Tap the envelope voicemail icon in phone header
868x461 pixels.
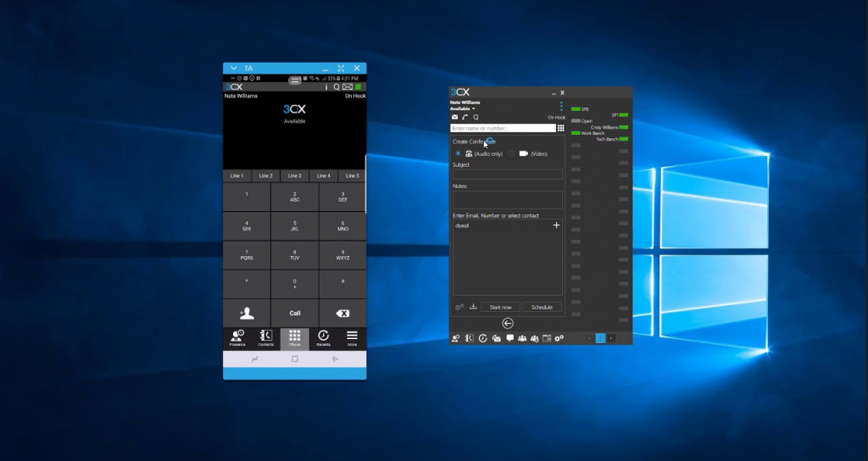coord(347,87)
